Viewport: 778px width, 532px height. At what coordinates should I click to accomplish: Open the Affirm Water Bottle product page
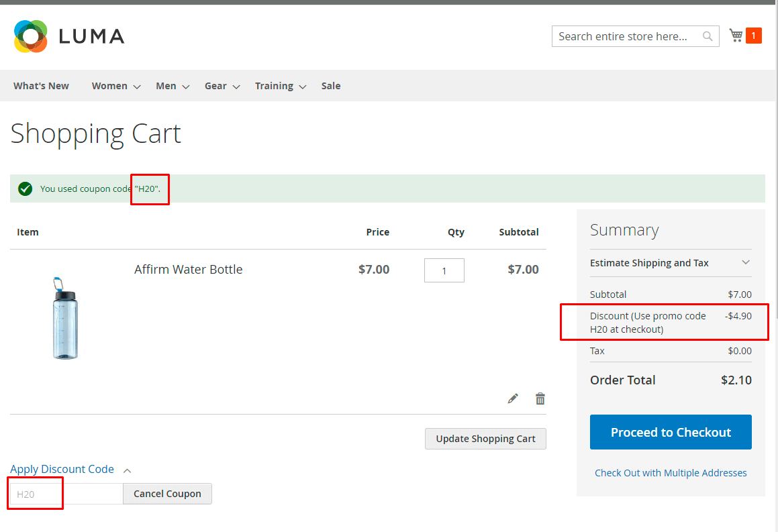pos(189,269)
